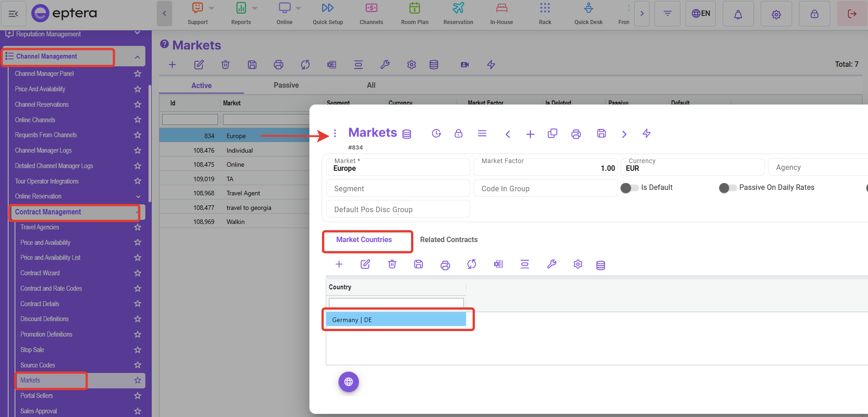The image size is (868, 417).
Task: Click the Country filter input field
Action: coord(396,303)
